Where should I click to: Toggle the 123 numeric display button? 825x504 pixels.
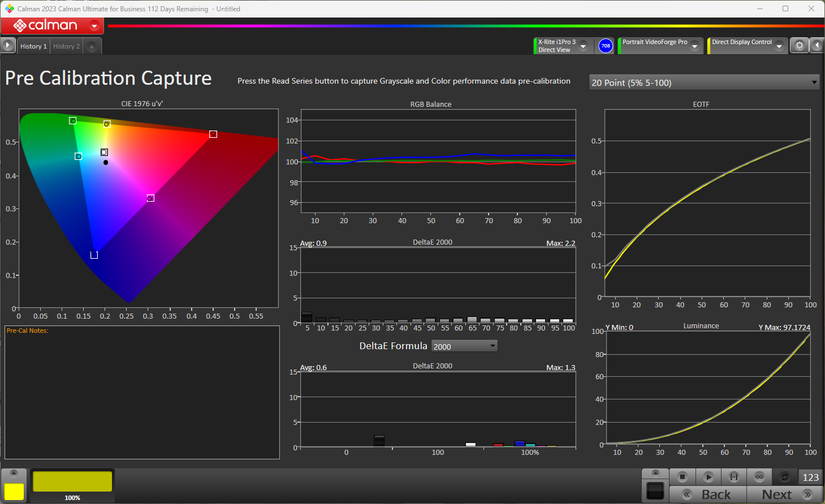tap(810, 477)
